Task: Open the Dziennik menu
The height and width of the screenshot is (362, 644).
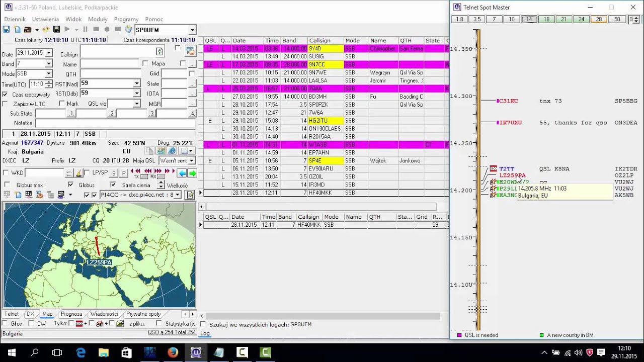Action: 15,19
